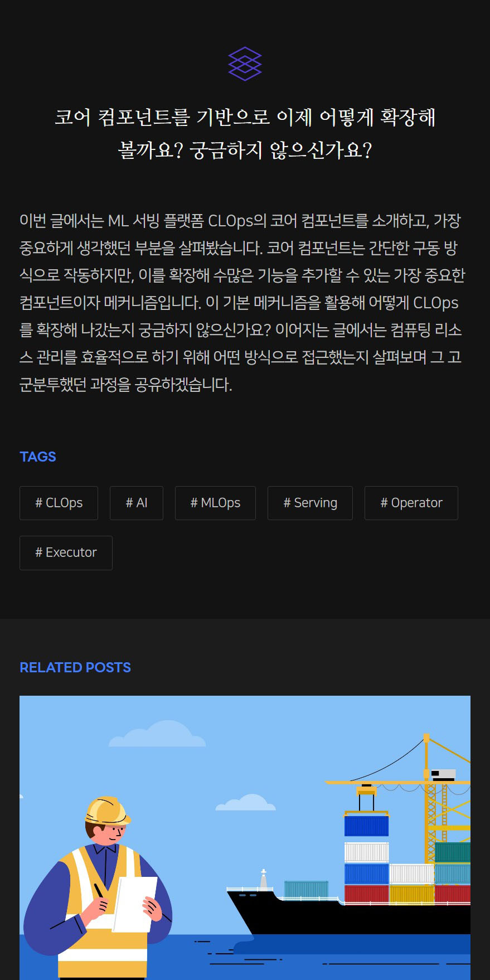Open the related post cargo ship thumbnail
Screen dimensions: 490x980
pos(245,838)
